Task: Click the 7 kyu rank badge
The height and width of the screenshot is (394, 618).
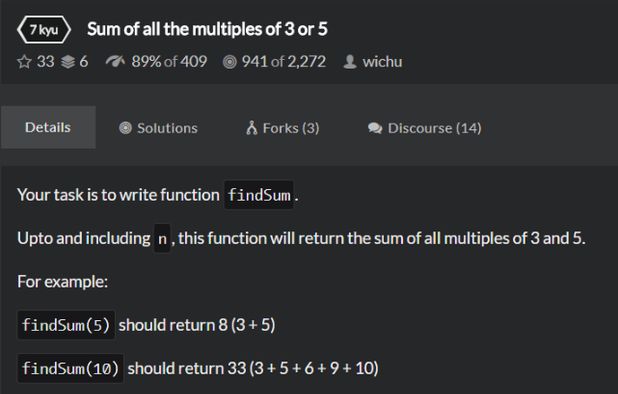Action: pos(44,30)
